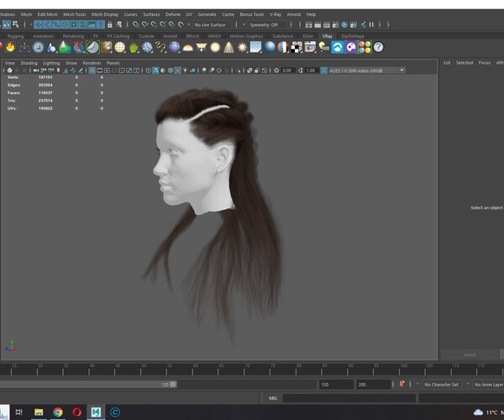Click the snap to grids magnet icon
Screen dimensions: 504x420
135,24
